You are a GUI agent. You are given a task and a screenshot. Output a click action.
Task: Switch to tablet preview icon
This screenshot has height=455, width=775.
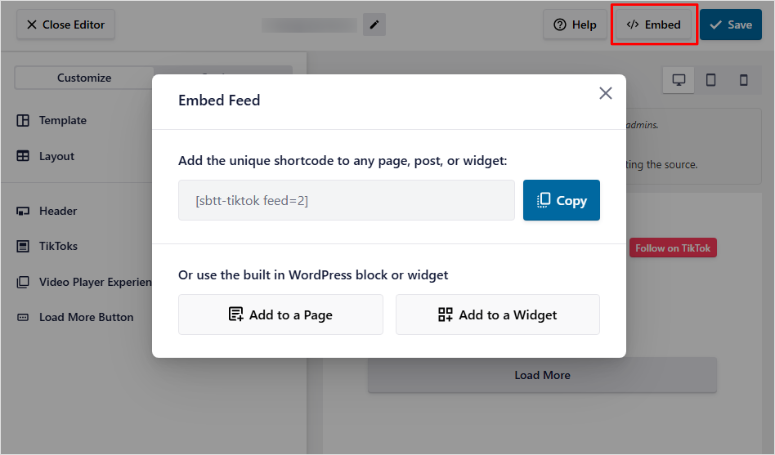coord(711,80)
